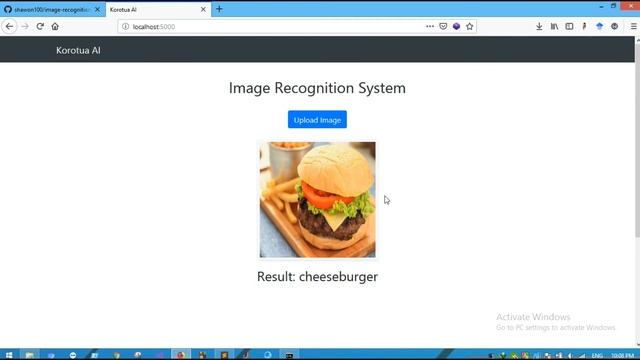
Task: Click the purple extension icon in address bar
Action: tap(456, 27)
